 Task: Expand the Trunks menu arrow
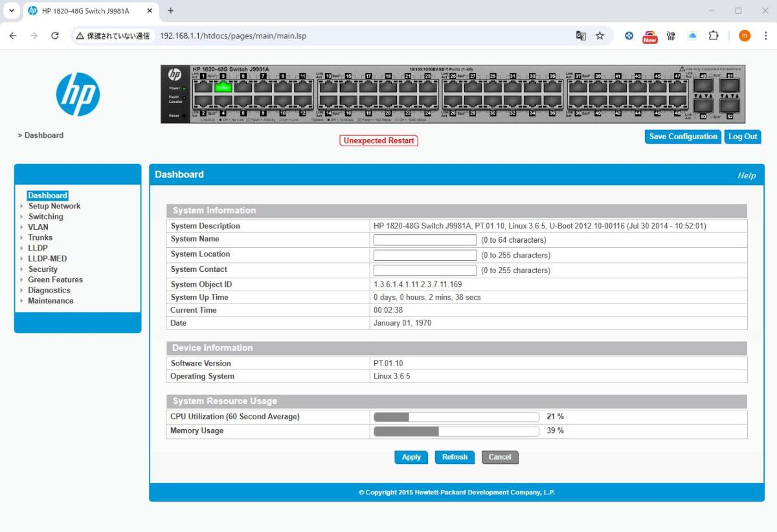point(21,238)
